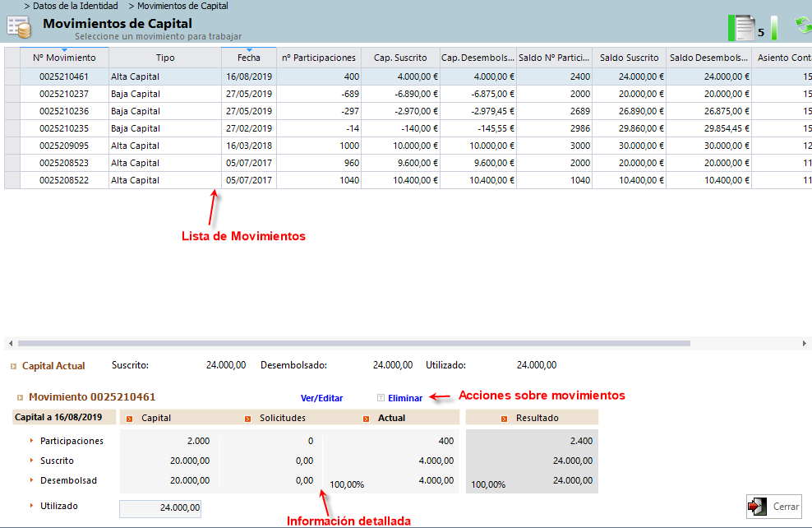Click the Cerrar button
This screenshot has height=528, width=812.
pos(774,507)
